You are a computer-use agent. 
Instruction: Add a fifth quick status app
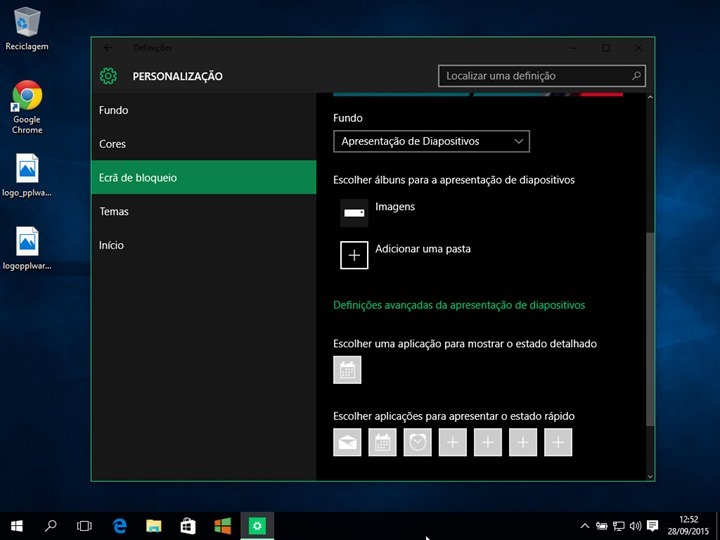(488, 442)
